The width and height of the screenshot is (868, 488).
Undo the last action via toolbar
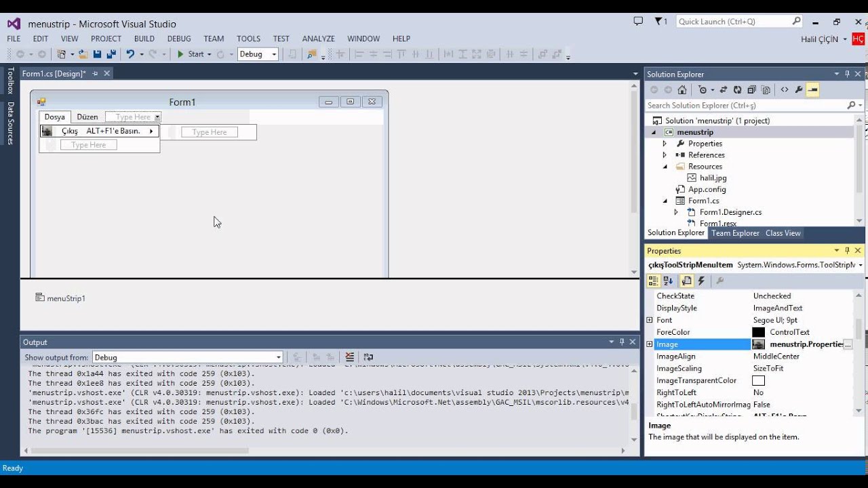click(130, 54)
